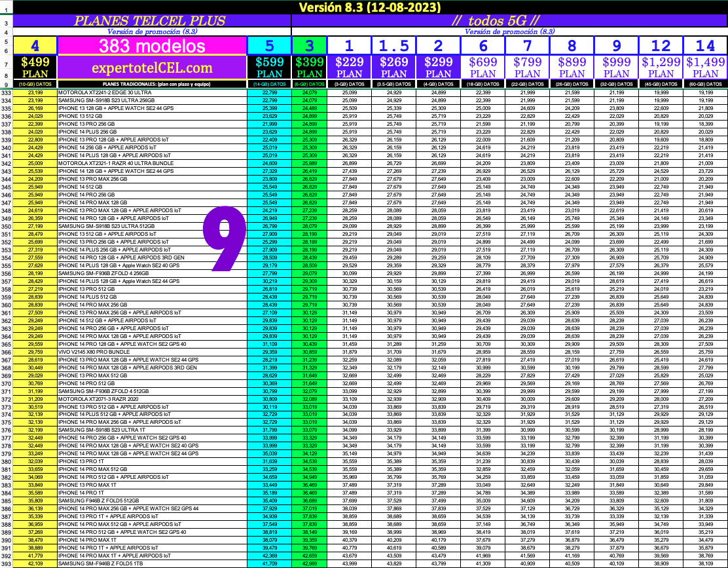728x568 pixels.
Task: Select yellow "31,209" value for MOTOROLA RAZR 2020
Action: [x=35, y=399]
